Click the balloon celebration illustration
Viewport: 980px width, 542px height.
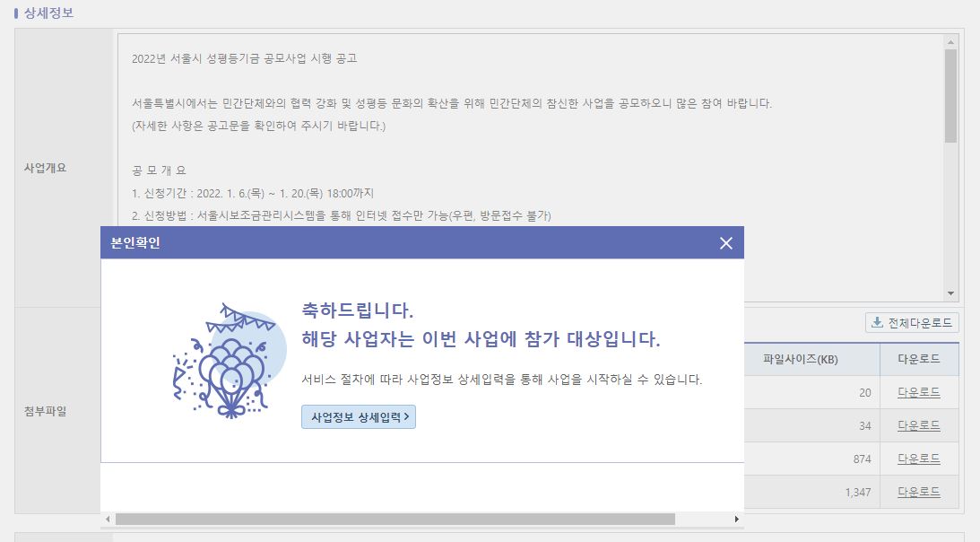tap(230, 361)
